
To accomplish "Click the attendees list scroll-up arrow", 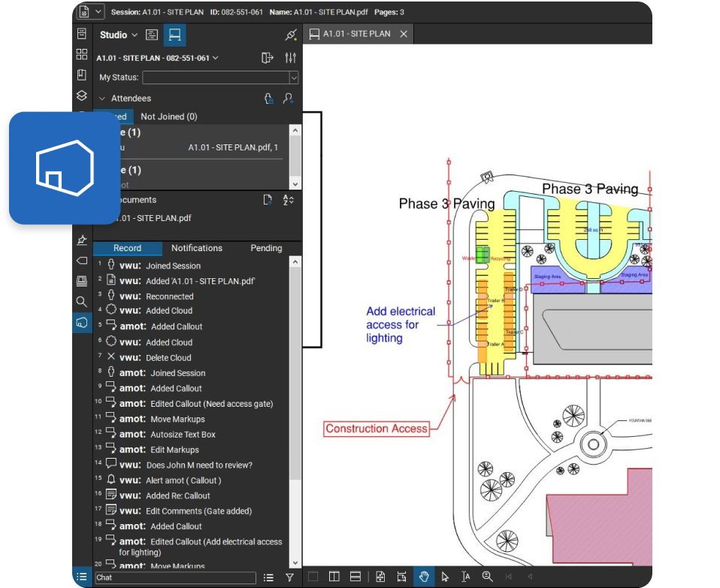I will (x=295, y=131).
